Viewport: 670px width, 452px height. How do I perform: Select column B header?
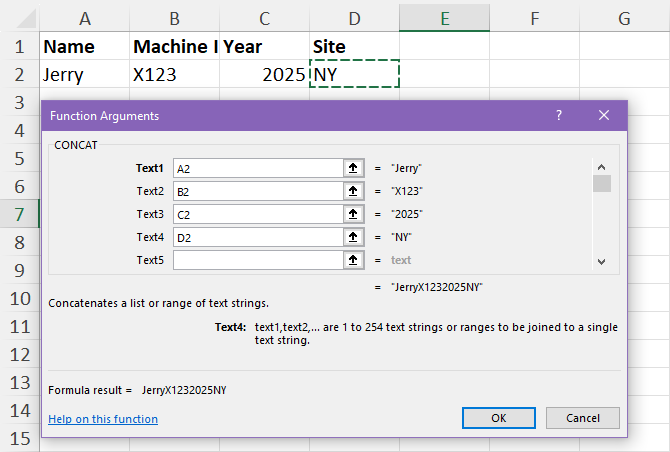coord(174,18)
